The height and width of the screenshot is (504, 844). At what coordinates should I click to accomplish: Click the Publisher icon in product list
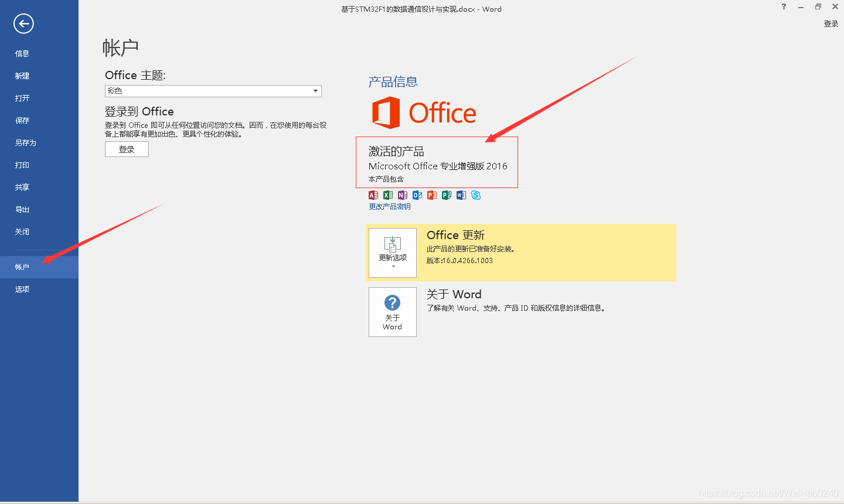click(x=447, y=195)
